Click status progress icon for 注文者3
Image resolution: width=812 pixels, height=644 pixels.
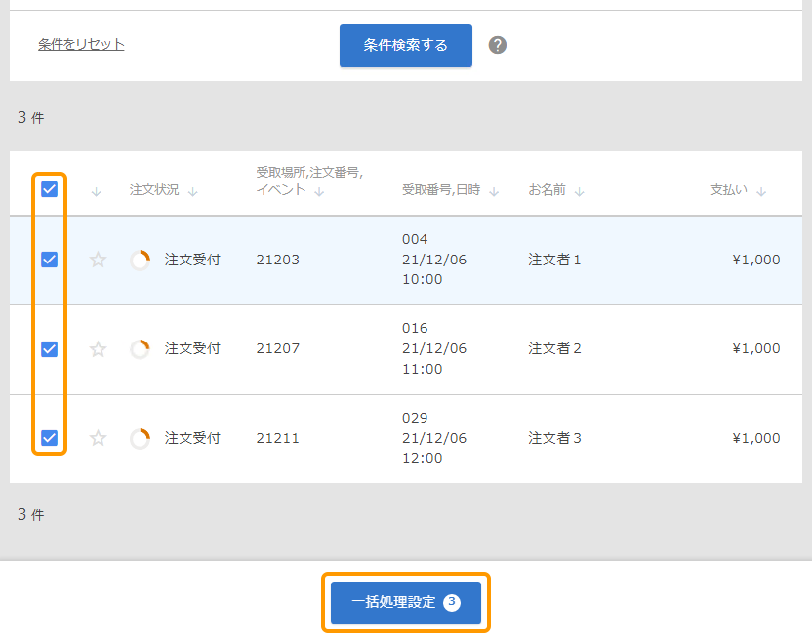[x=141, y=438]
